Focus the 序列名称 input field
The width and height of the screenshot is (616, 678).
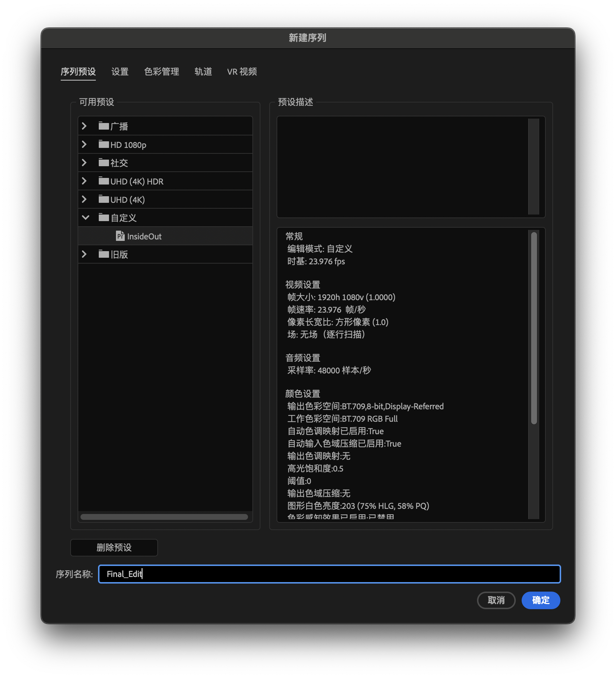[x=329, y=574]
